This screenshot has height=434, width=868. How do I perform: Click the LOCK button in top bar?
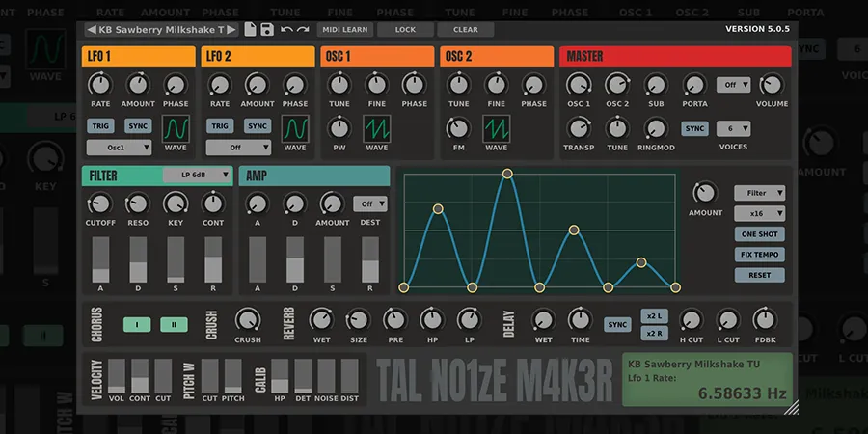[x=405, y=30]
